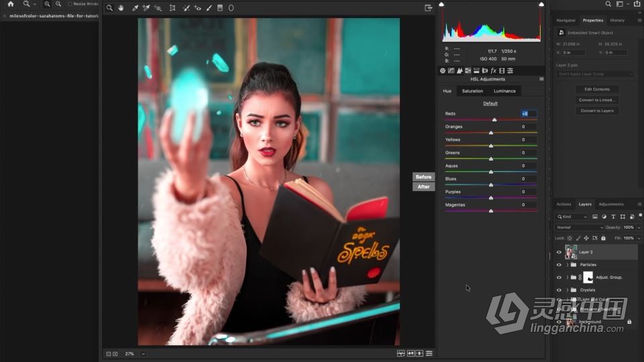Image resolution: width=644 pixels, height=362 pixels.
Task: Select the Camera Raw Zoom tool
Action: tap(109, 8)
